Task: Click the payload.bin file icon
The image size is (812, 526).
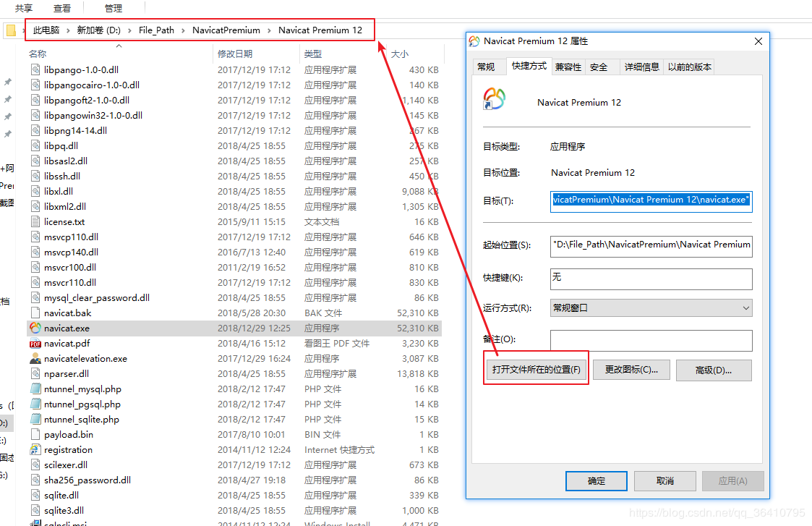Action: [x=35, y=435]
